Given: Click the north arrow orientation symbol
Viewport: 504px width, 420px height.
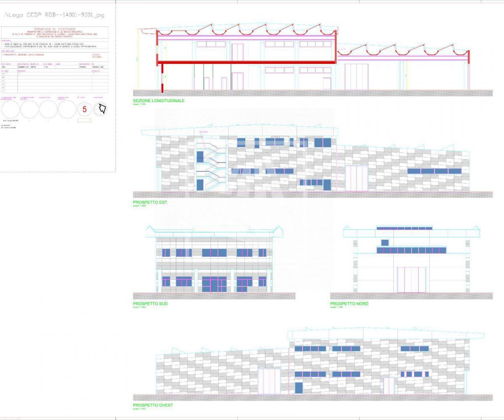Looking at the screenshot, I should tap(100, 109).
